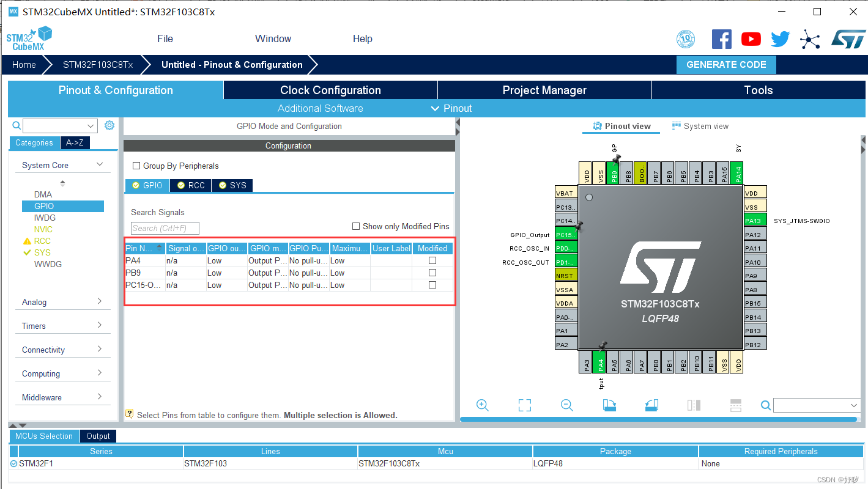Click the stacked horizontal layout icon

click(736, 405)
